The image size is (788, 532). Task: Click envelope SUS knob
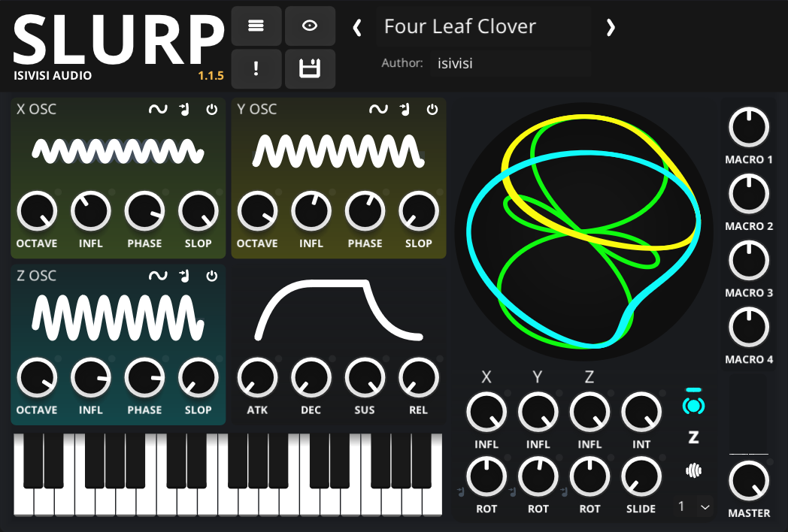tap(365, 378)
